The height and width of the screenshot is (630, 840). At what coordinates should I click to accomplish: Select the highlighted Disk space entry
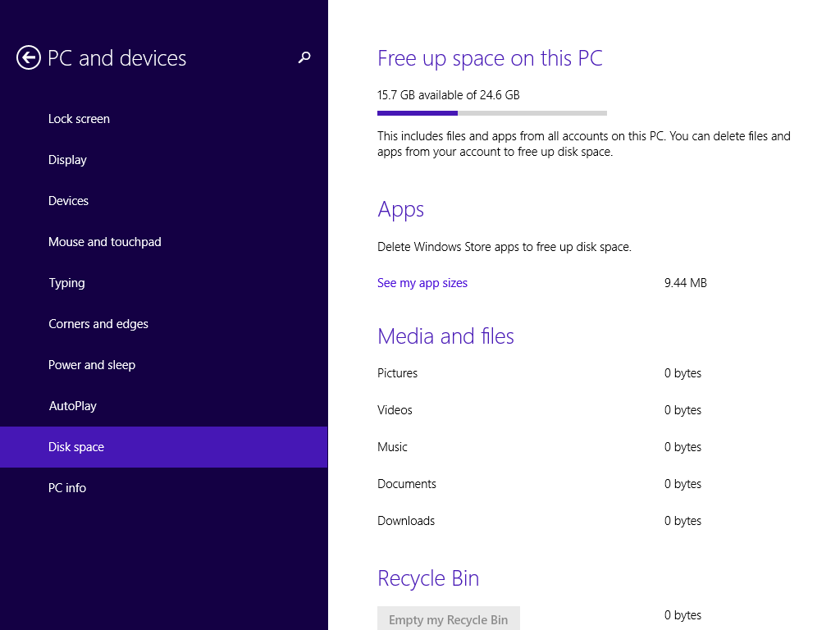click(76, 446)
